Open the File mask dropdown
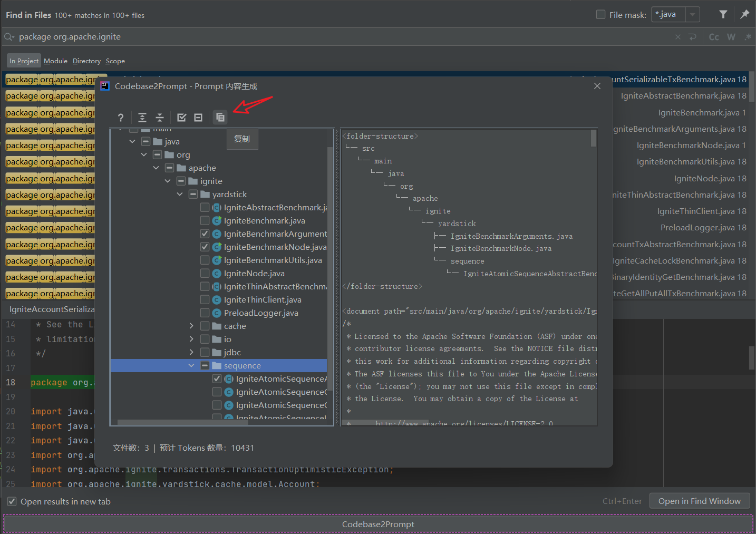Image resolution: width=756 pixels, height=534 pixels. (x=692, y=14)
